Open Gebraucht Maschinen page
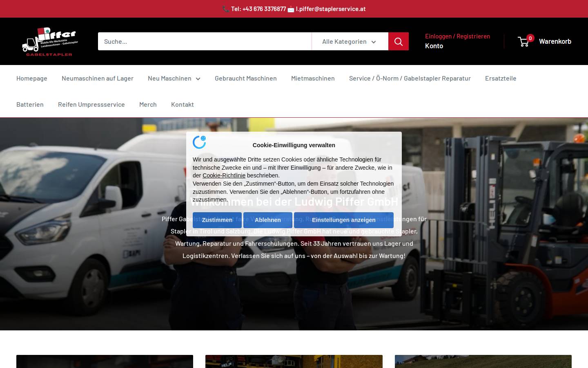 [246, 78]
